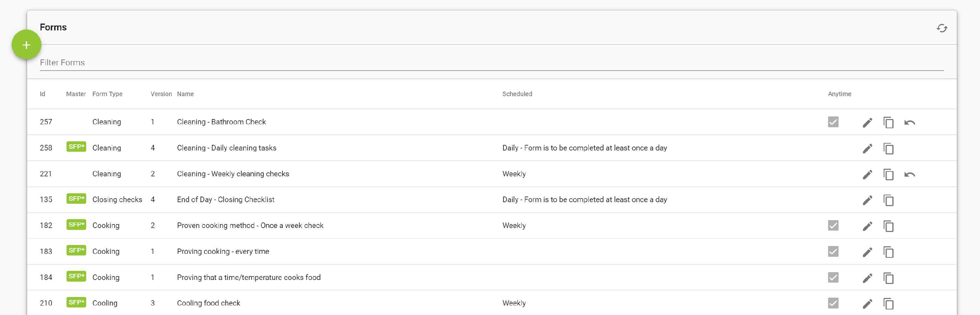Refresh the Forms list
Screen dimensions: 980x315
pyautogui.click(x=941, y=28)
